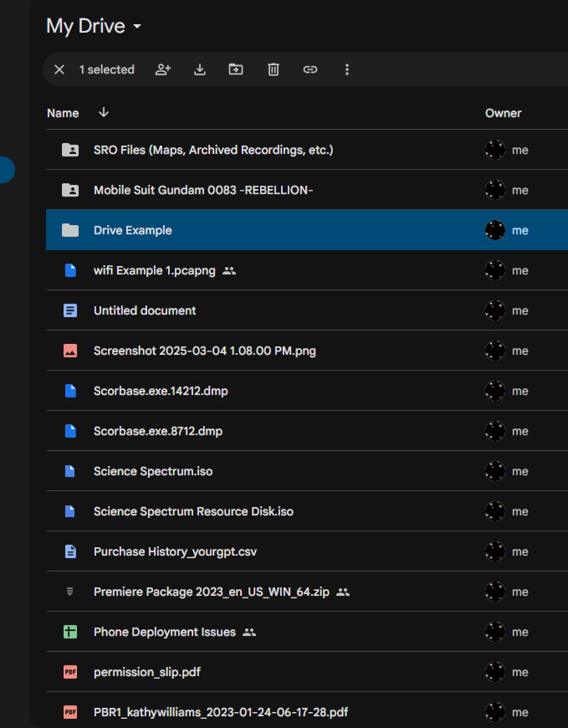Click the wifi Example 1.pcapng file icon

point(70,270)
